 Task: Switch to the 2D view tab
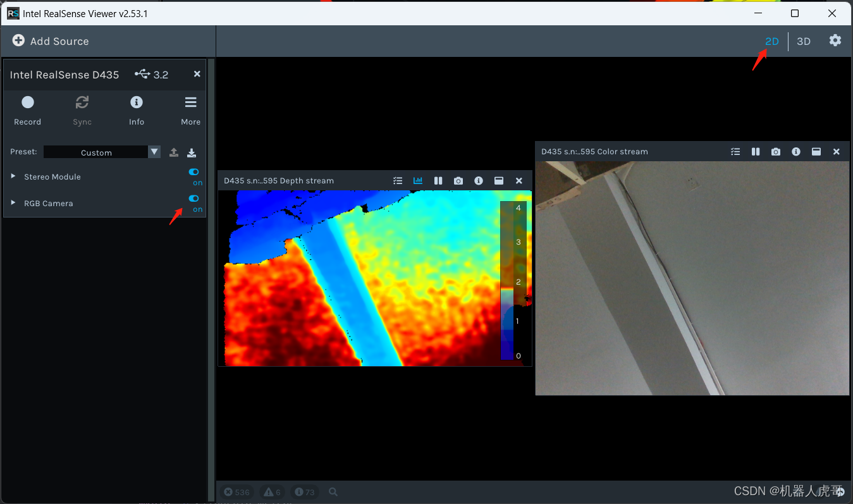[771, 41]
